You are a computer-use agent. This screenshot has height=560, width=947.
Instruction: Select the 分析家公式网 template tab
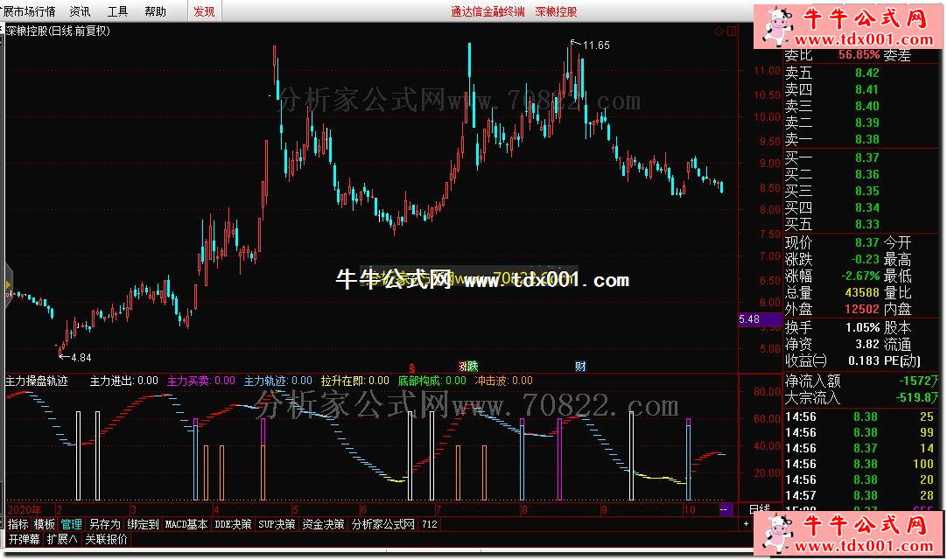(x=382, y=524)
